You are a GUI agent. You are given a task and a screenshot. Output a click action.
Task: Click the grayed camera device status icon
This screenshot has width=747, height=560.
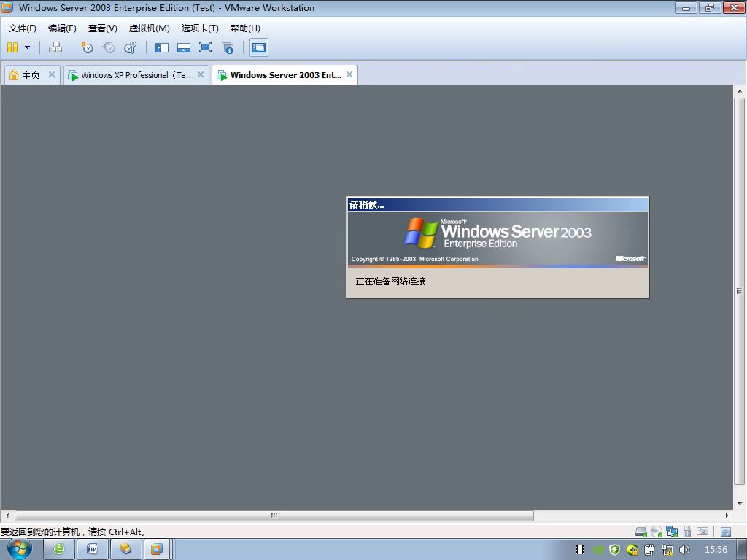[x=703, y=532]
